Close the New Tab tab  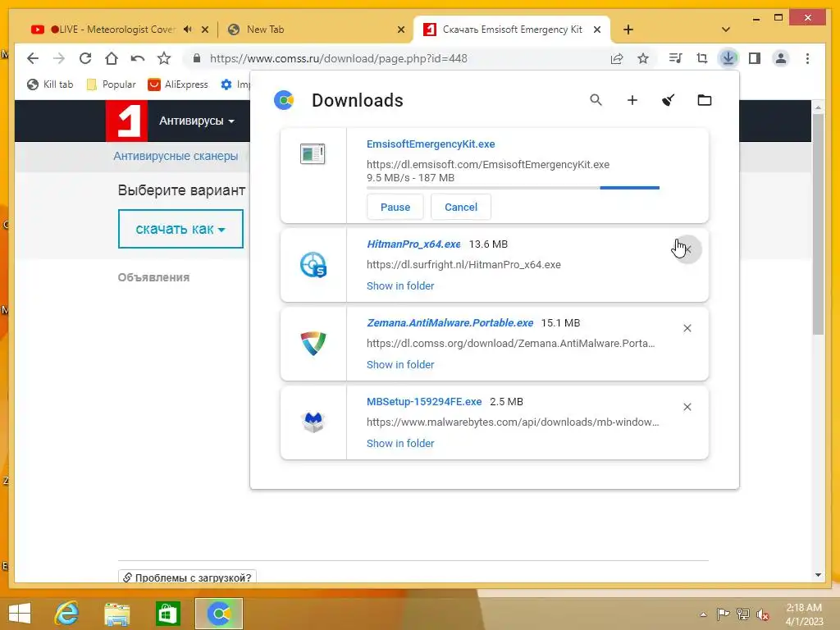pos(400,30)
